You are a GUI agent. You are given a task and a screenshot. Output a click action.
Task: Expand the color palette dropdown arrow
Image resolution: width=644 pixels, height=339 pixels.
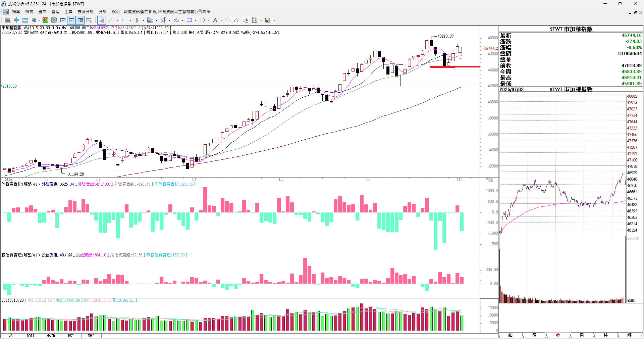tap(261, 20)
